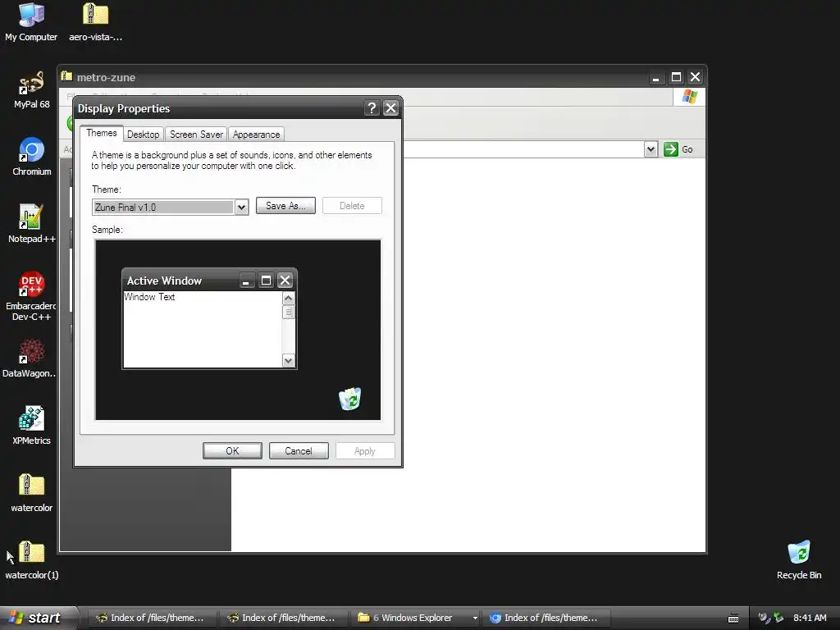840x630 pixels.
Task: Click sample window scrollbar up arrow
Action: 288,299
